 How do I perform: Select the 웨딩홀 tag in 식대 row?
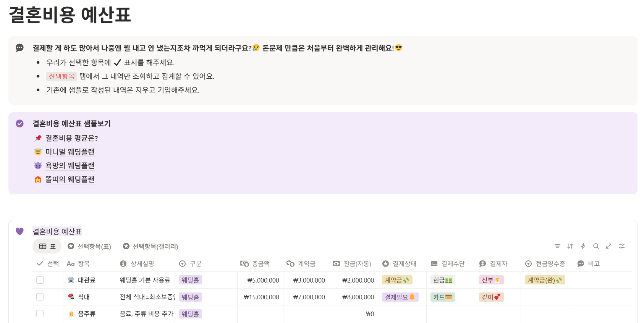tap(190, 297)
